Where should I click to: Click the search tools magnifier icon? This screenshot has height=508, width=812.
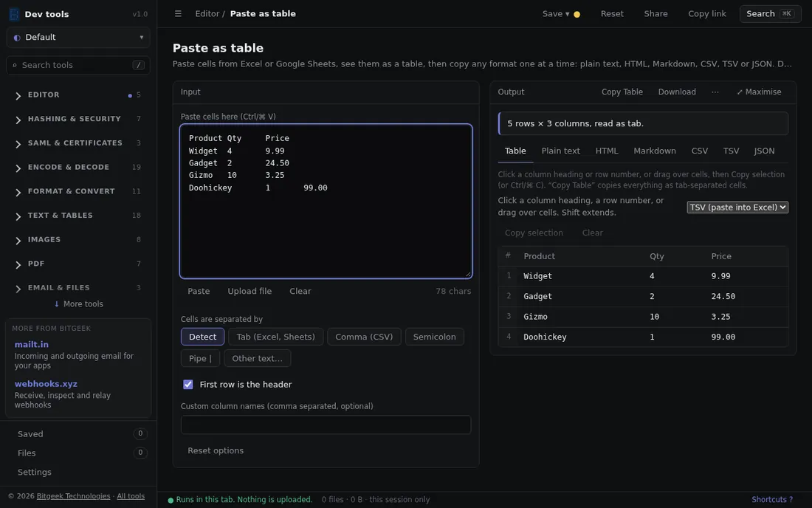click(x=15, y=65)
